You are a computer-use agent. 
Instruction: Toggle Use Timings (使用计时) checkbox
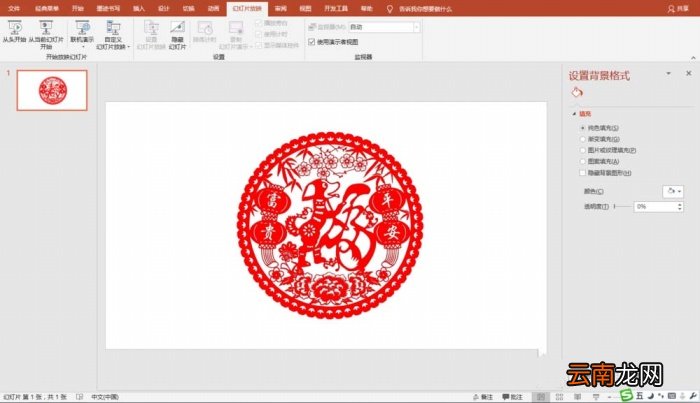259,34
